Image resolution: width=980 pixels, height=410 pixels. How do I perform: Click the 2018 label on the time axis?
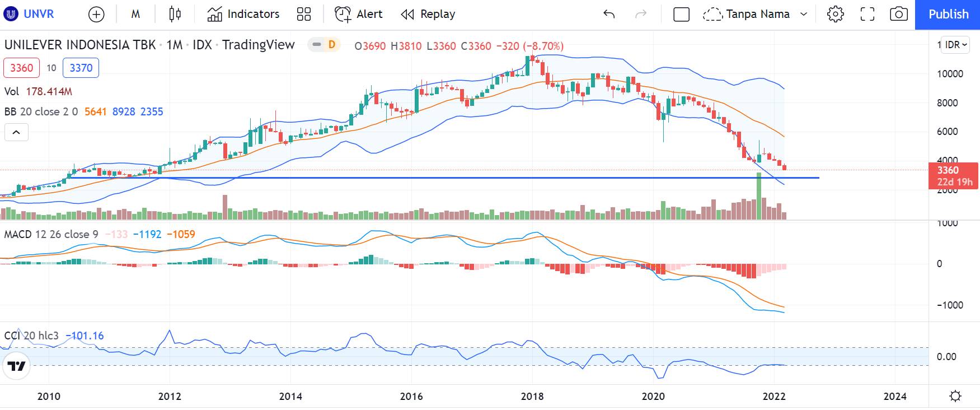pyautogui.click(x=532, y=396)
